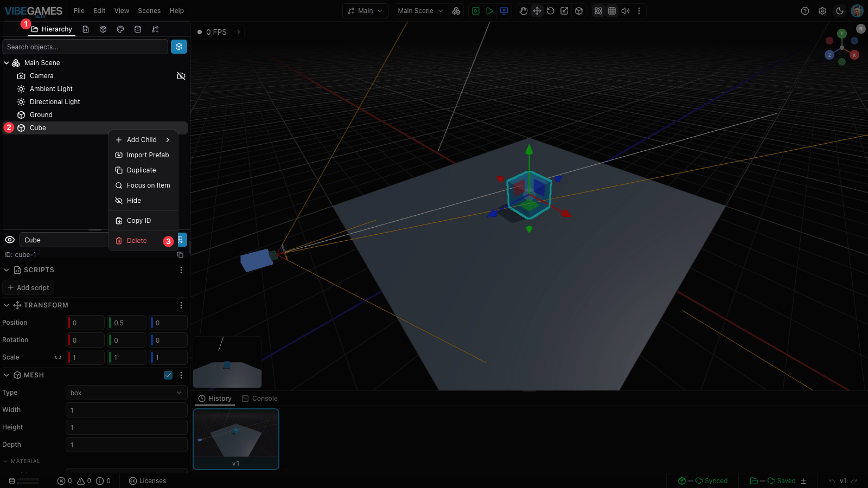Toggle the sound speaker icon
The width and height of the screenshot is (868, 488).
626,11
